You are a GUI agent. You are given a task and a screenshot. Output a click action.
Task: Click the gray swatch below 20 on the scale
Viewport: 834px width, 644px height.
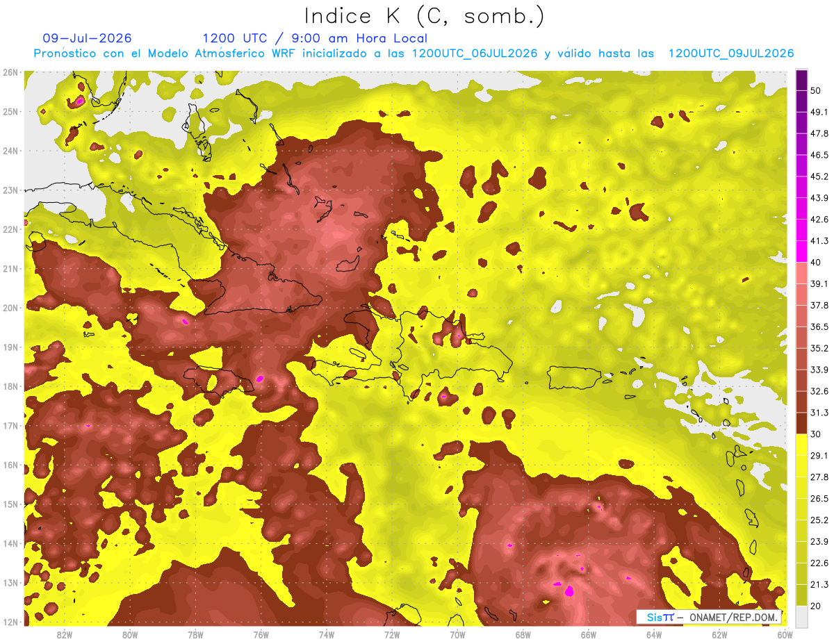tap(801, 616)
